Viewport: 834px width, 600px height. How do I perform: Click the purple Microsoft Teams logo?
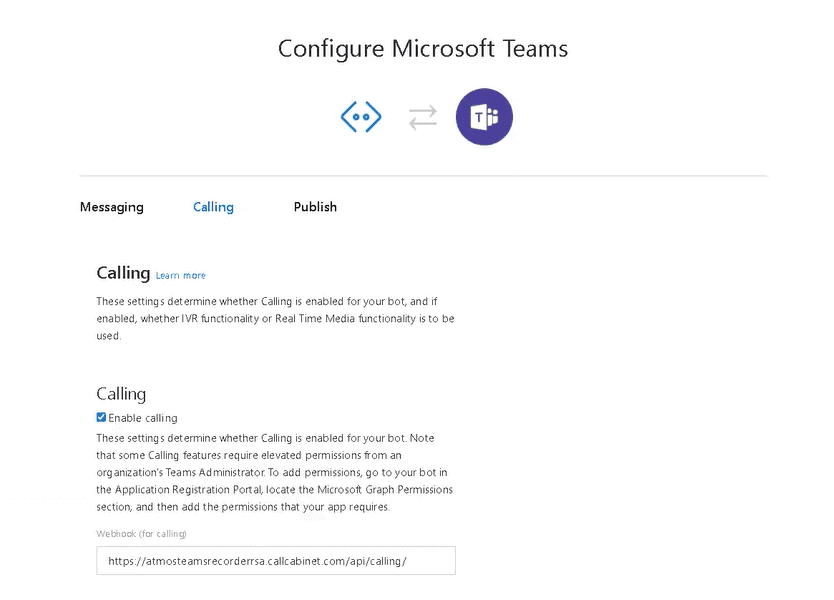coord(484,116)
